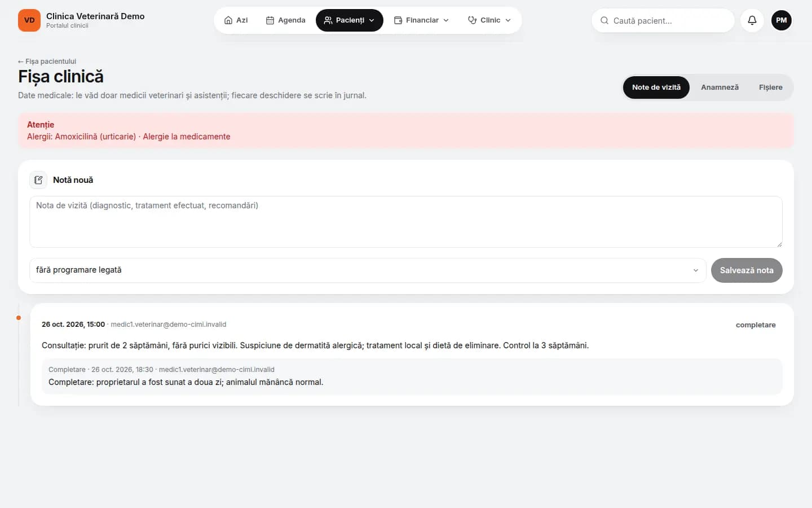
Task: Switch to Note de vizită tab
Action: (x=656, y=87)
